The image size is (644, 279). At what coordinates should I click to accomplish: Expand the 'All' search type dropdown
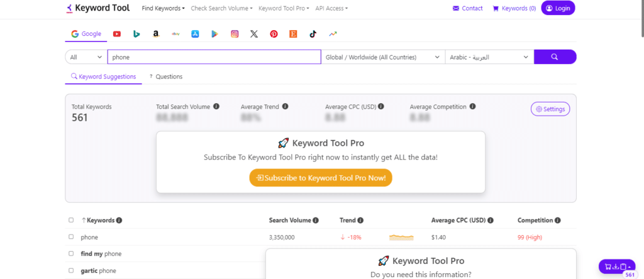point(86,57)
